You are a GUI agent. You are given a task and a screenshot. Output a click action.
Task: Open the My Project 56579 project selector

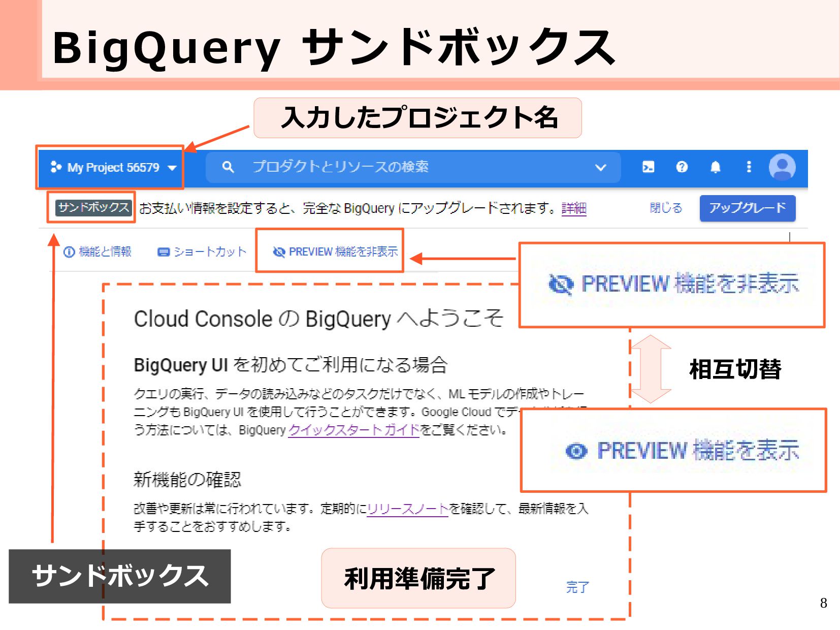tap(113, 168)
